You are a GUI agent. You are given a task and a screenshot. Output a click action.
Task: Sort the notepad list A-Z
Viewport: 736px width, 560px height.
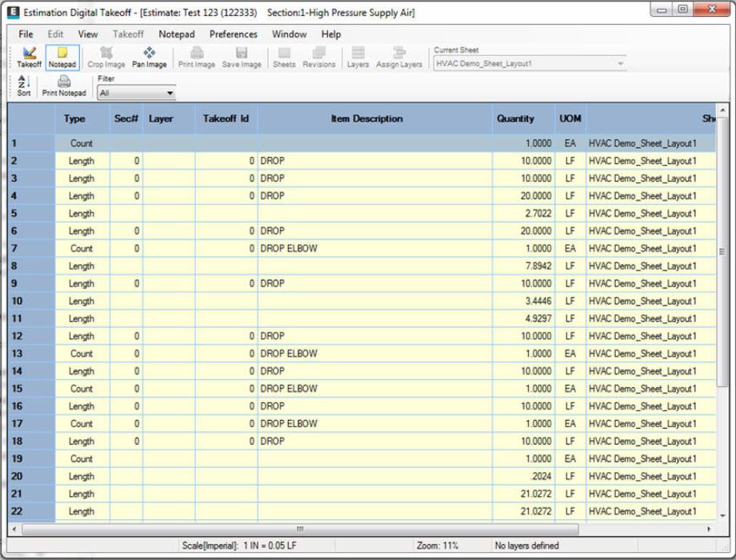(24, 86)
